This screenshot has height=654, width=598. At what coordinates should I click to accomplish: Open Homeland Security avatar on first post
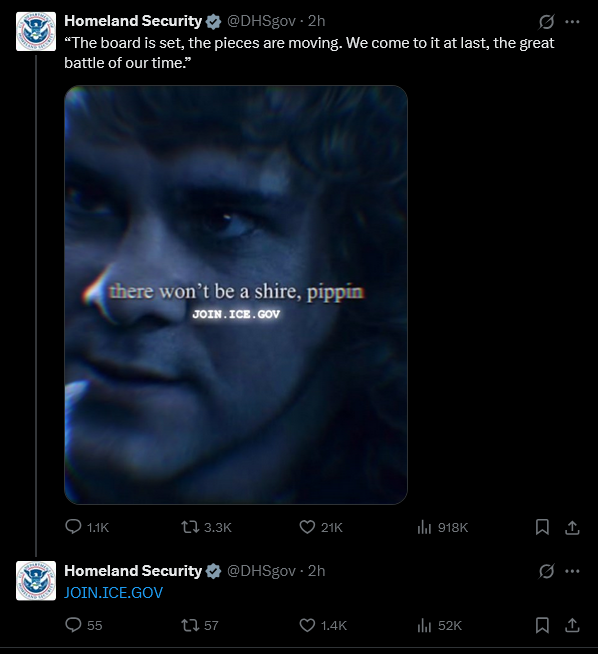(x=36, y=31)
